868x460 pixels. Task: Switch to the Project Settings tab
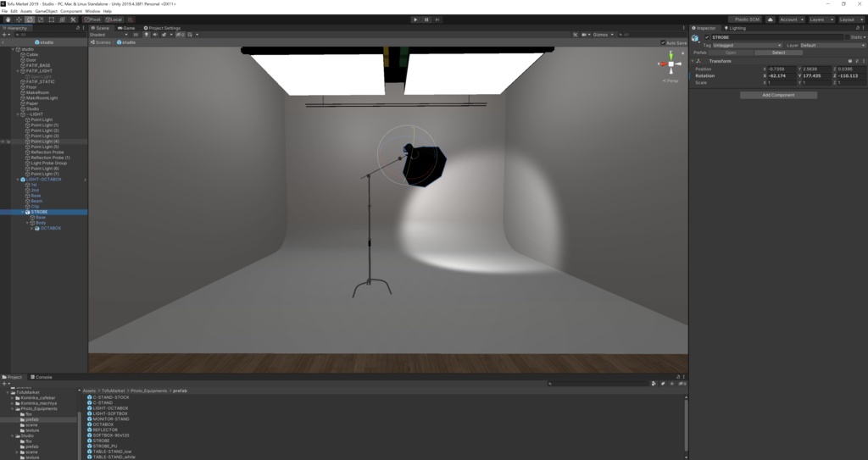click(x=162, y=28)
